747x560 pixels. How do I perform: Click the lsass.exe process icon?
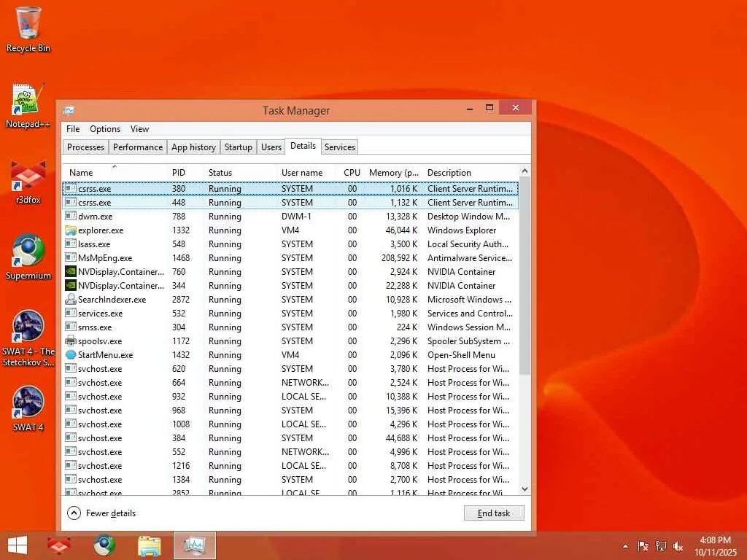(x=71, y=244)
